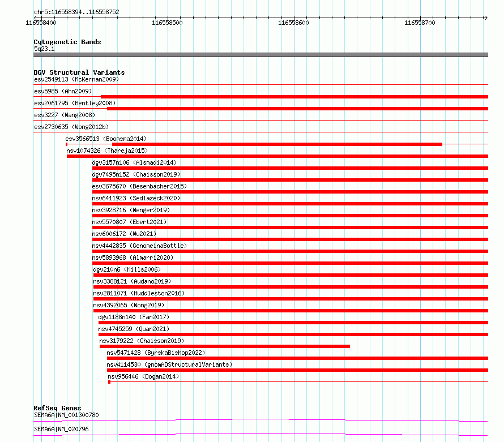Select the gray 5q23.1 cytogenetic band bar
Viewport: 504px width, 442px height.
(x=260, y=55)
